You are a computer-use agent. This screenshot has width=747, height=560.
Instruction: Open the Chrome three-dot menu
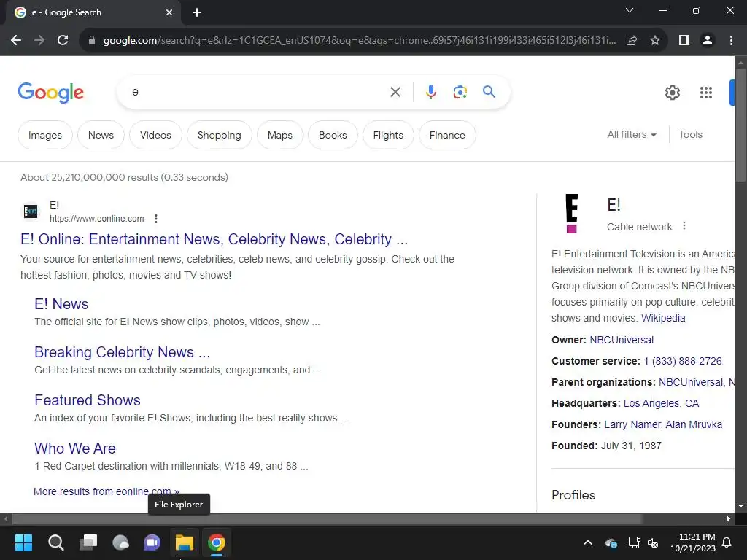(731, 41)
